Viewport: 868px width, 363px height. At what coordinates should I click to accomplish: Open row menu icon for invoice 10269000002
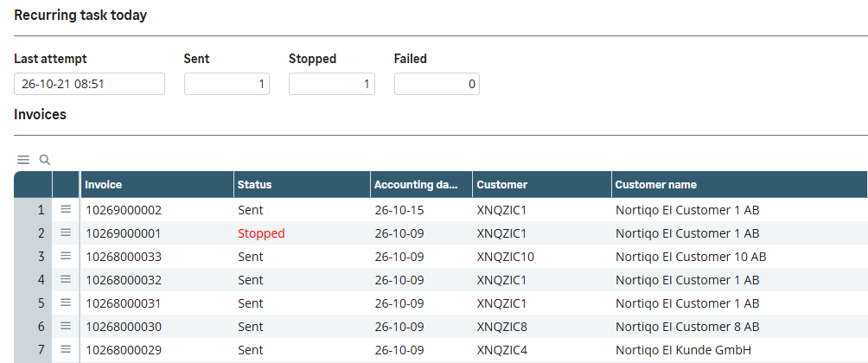(x=66, y=209)
